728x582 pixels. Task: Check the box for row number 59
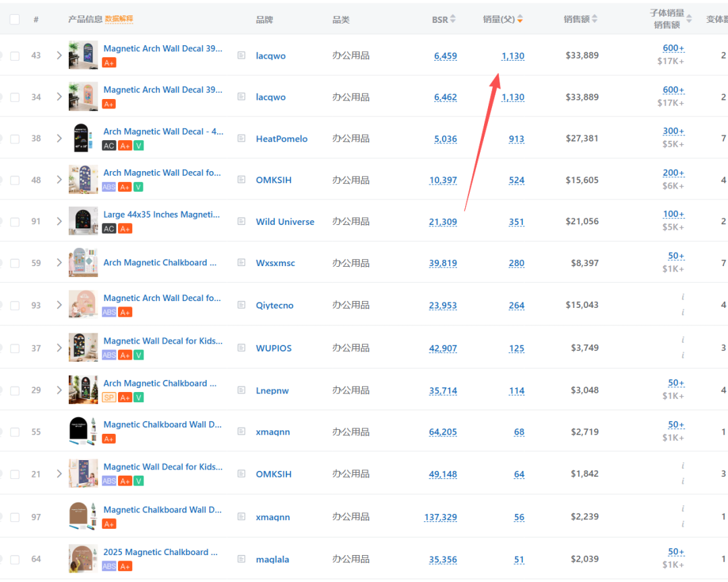(x=15, y=263)
